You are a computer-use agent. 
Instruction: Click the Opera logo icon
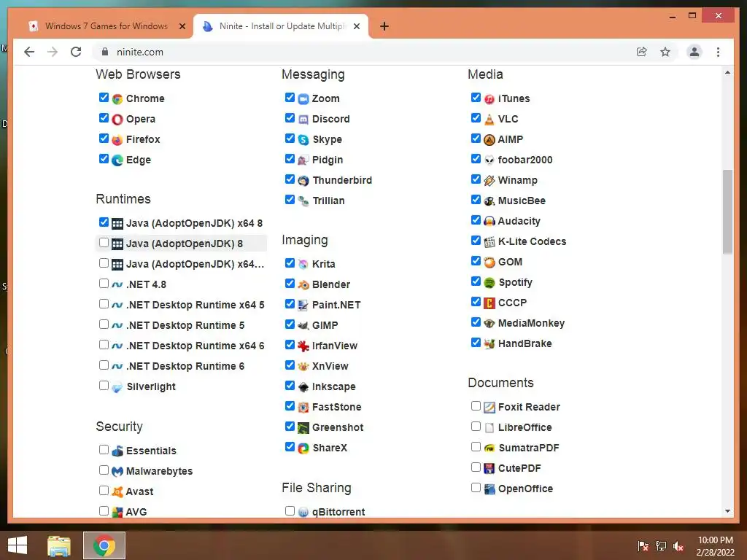click(117, 120)
